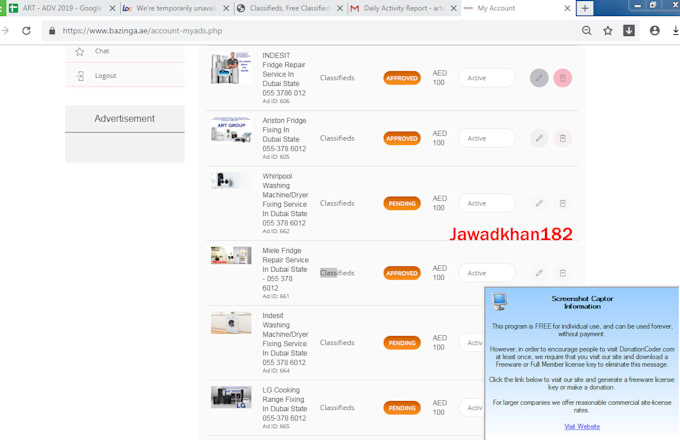Go forward in browser history
Image resolution: width=680 pixels, height=440 pixels.
click(5, 31)
